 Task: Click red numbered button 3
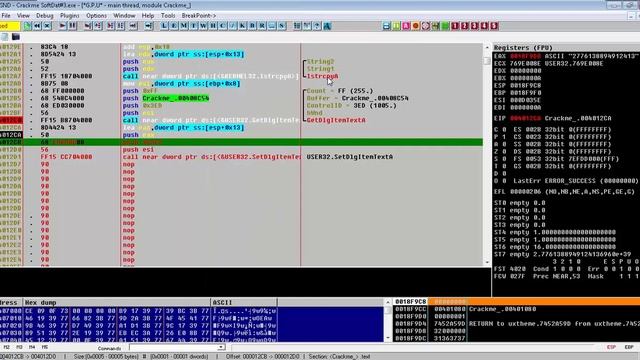pyautogui.click(x=474, y=26)
